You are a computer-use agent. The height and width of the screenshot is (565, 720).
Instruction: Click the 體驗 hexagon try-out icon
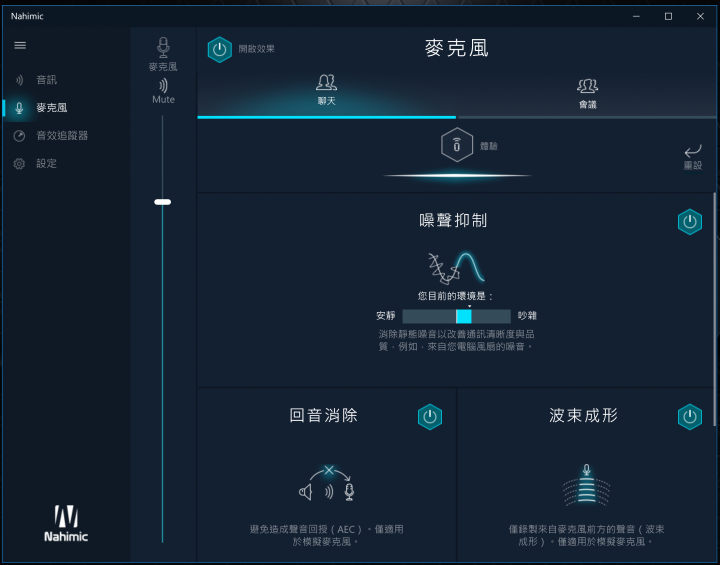click(x=457, y=145)
